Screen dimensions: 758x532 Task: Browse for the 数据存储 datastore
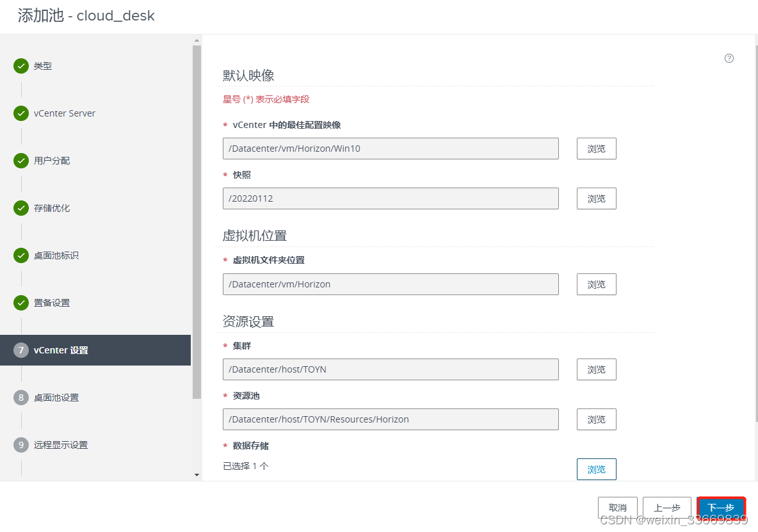(597, 469)
